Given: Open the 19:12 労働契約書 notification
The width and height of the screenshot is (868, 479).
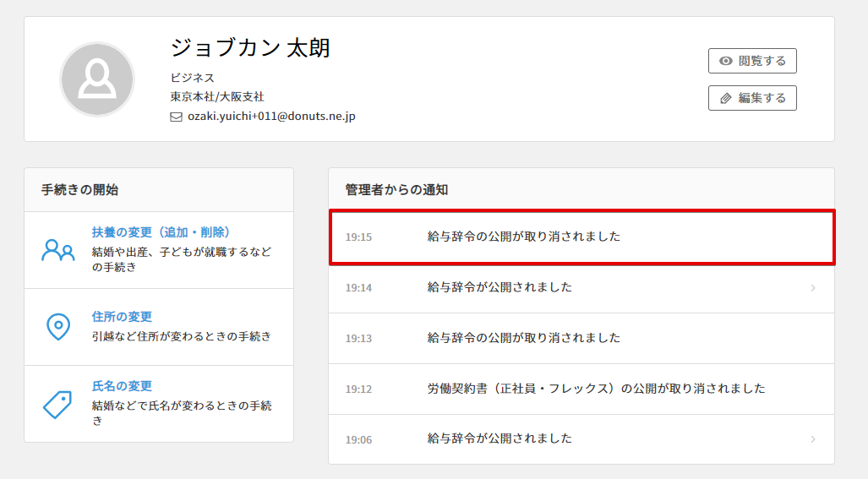Looking at the screenshot, I should coord(596,389).
